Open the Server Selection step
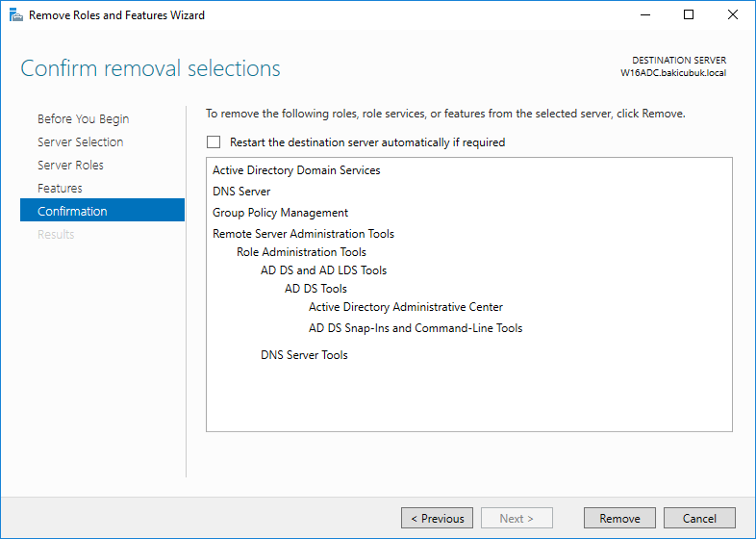 (81, 141)
